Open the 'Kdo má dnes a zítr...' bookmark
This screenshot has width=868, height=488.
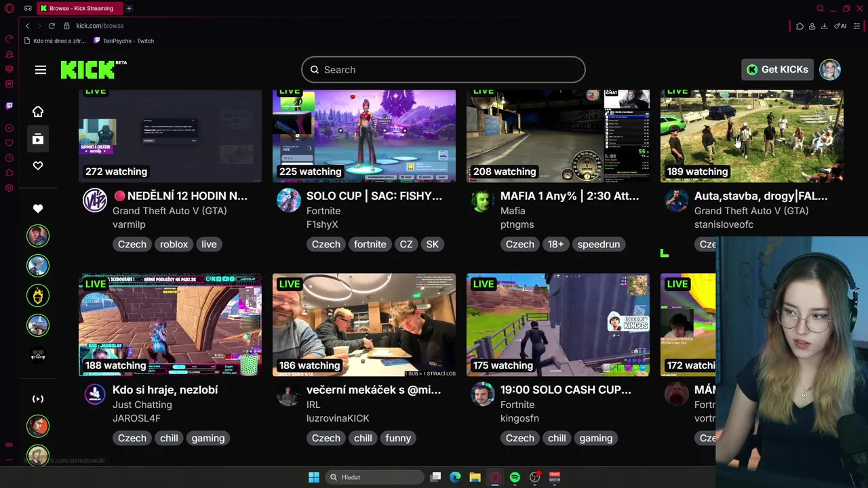[55, 41]
